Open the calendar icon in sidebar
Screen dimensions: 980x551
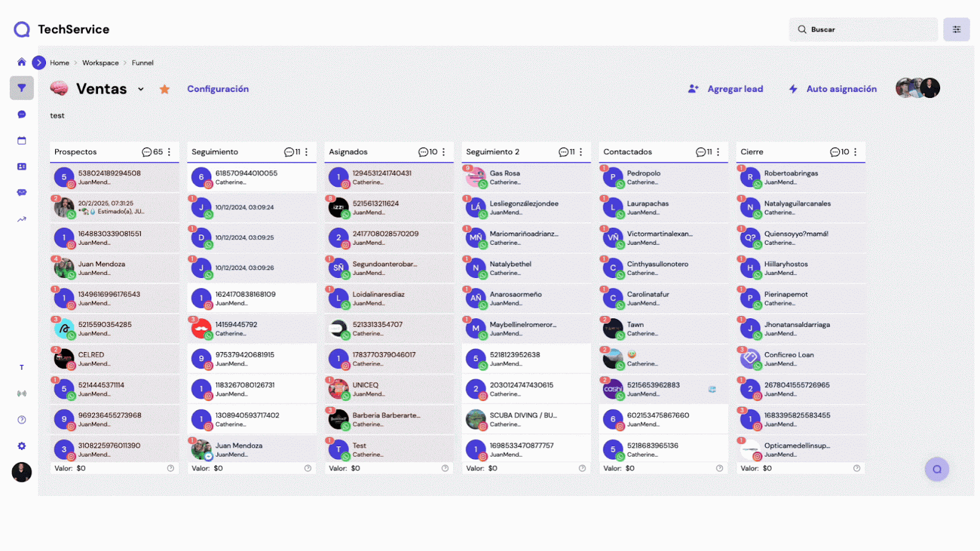21,141
